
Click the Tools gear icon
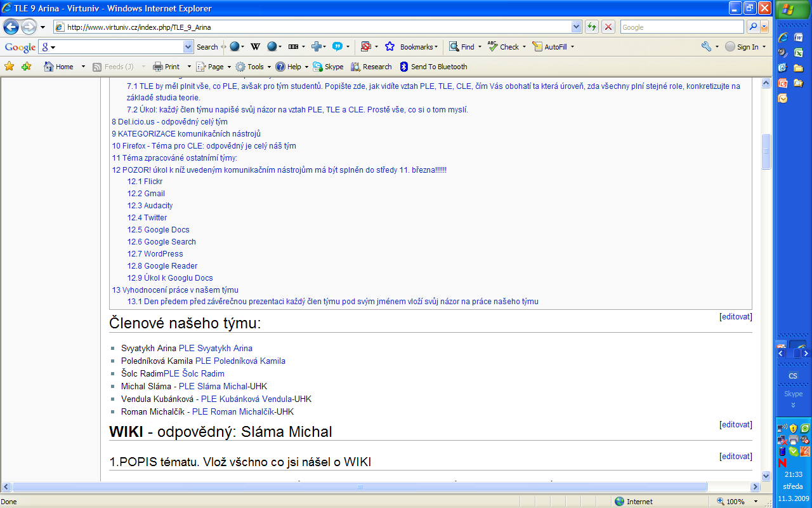tap(240, 67)
